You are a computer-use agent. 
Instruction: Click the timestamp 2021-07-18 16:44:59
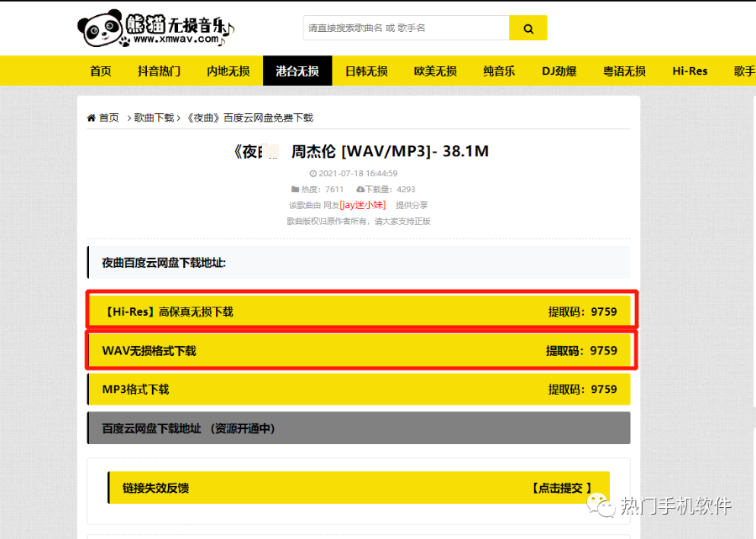coord(358,174)
